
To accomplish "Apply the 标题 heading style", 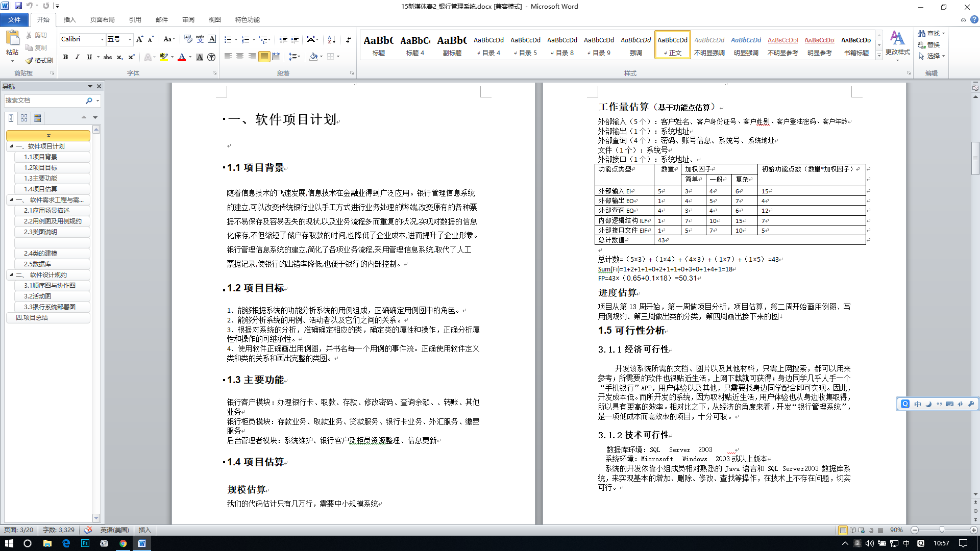I will click(x=378, y=45).
